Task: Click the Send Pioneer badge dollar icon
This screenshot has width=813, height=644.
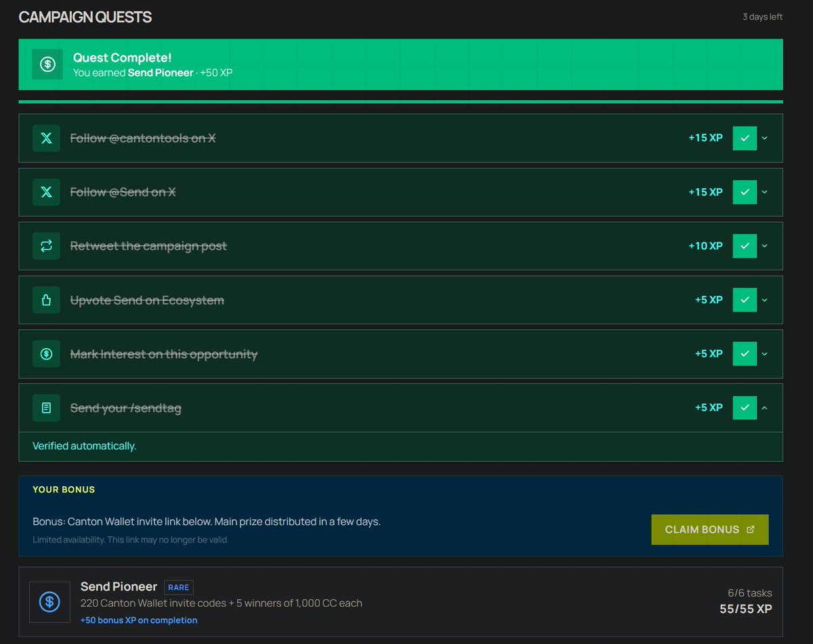Action: tap(49, 602)
